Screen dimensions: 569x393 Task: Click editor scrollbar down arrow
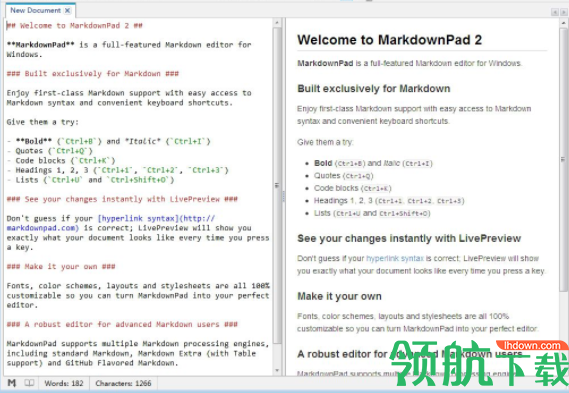coord(277,371)
